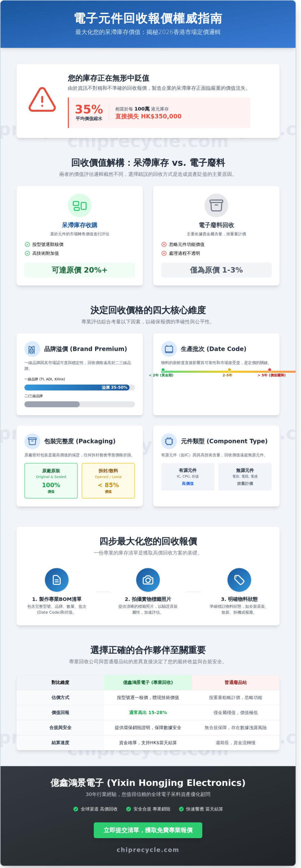Screen dimensions: 301x868
Task: Click check icon beside 安全合規 專業銷毀
Action: 128,809
